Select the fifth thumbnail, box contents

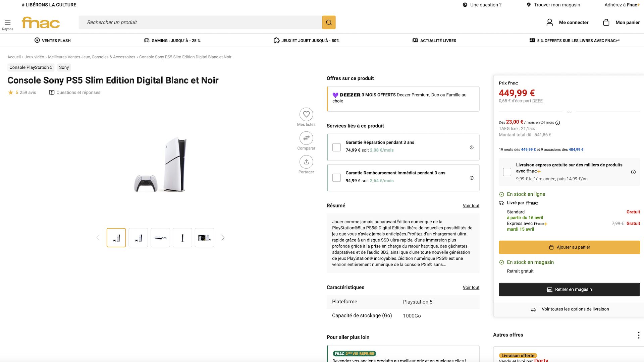(205, 238)
